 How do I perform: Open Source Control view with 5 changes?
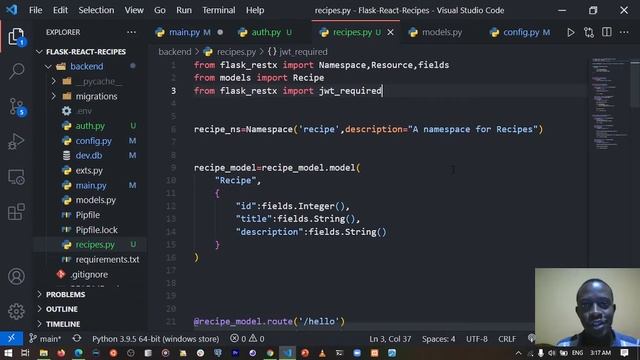[x=17, y=107]
